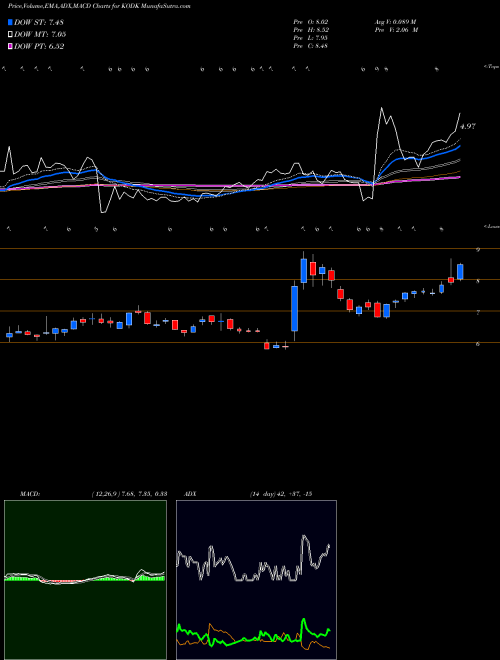Image resolution: width=500 pixels, height=660 pixels.
Task: Click the 'Pre H: 8.52' value
Action: (x=311, y=30)
